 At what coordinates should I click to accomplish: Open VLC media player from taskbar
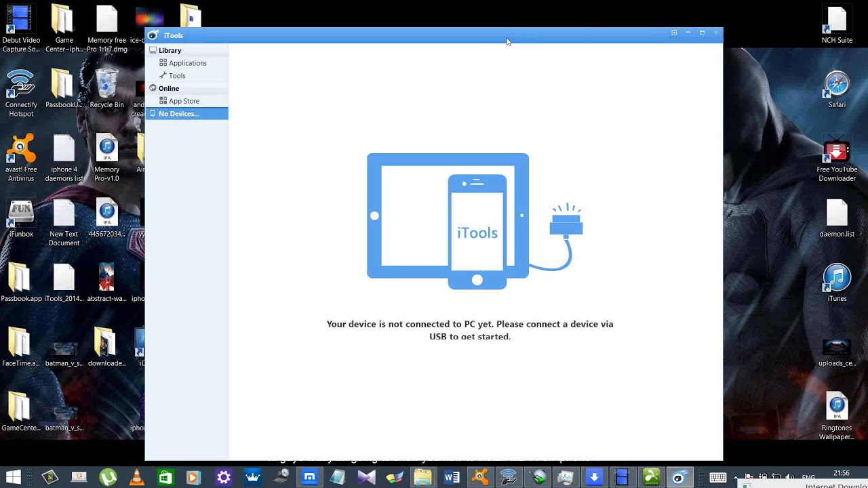(136, 477)
